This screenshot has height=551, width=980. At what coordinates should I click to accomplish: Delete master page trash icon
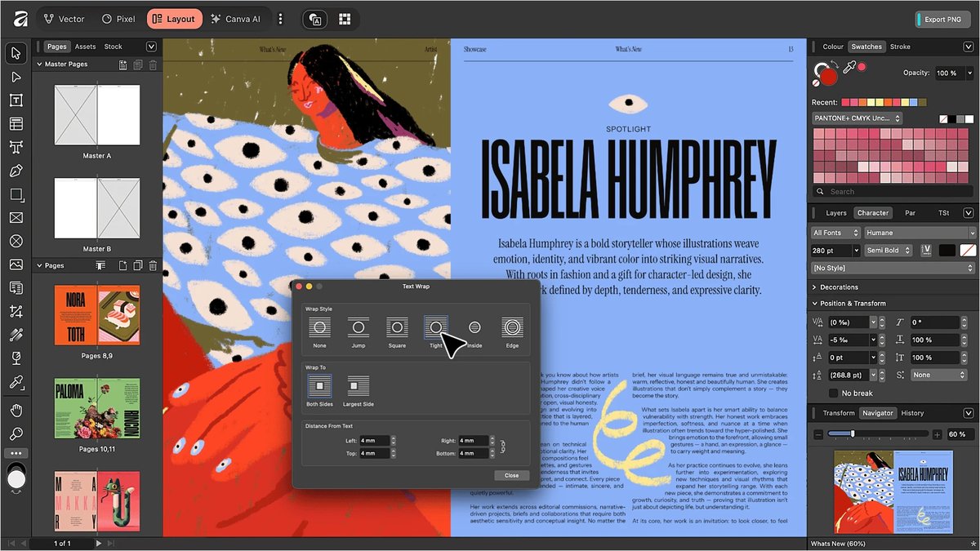[153, 64]
